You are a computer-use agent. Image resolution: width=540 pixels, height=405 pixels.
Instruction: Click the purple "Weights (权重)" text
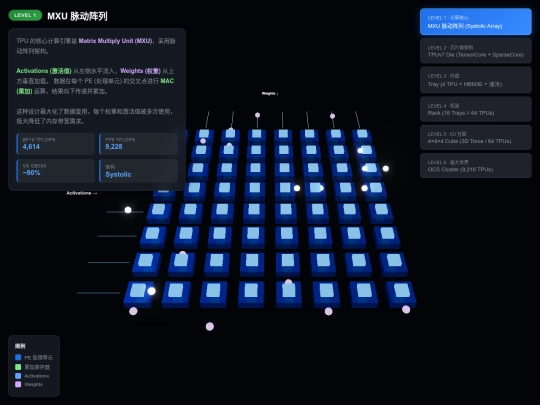tap(140, 71)
